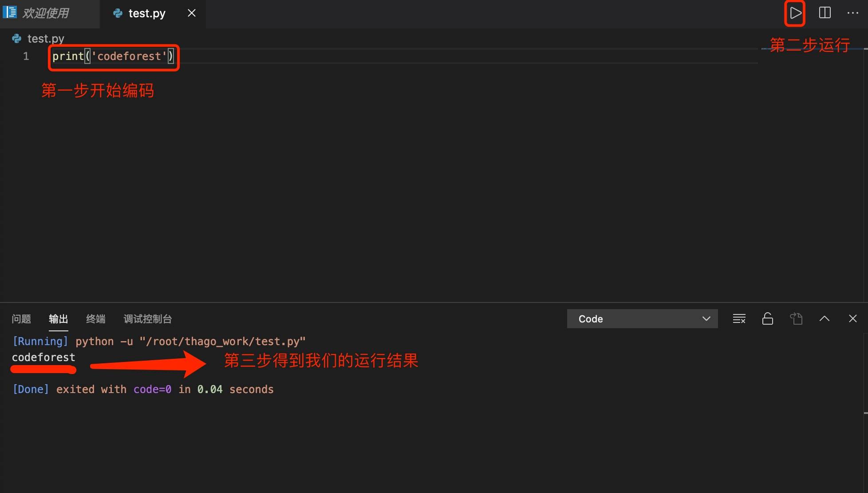Click line number 1 in gutter
The image size is (868, 493).
click(26, 56)
